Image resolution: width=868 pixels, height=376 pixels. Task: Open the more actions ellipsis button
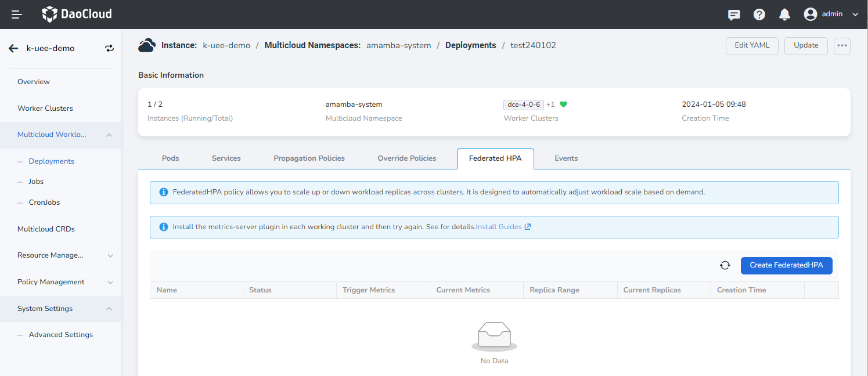pyautogui.click(x=842, y=46)
